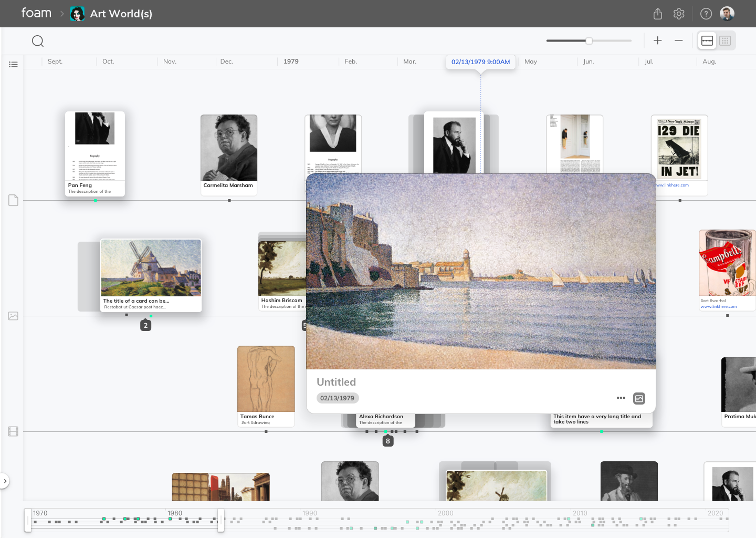Open the more options ellipsis on Untitled card
The width and height of the screenshot is (756, 538).
(621, 398)
